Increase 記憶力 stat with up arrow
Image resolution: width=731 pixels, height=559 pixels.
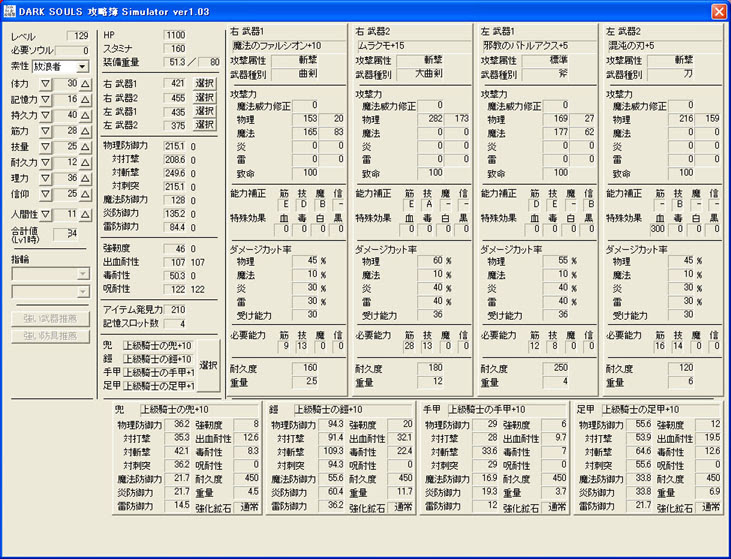pos(85,99)
